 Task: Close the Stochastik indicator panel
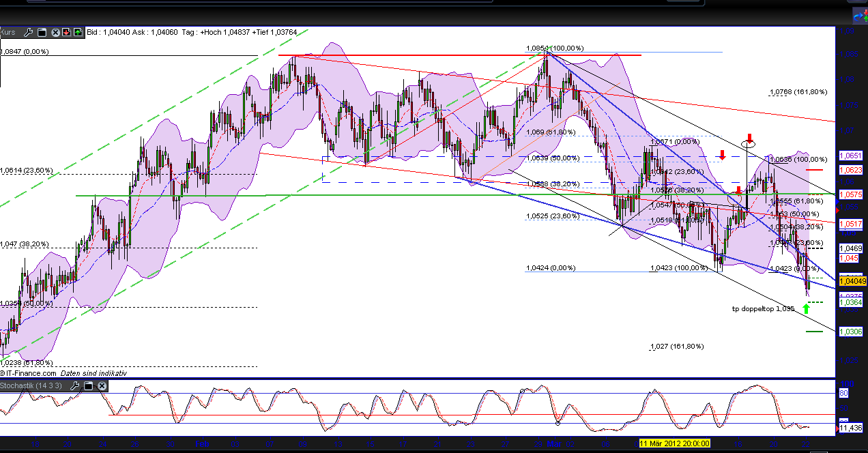[x=101, y=386]
